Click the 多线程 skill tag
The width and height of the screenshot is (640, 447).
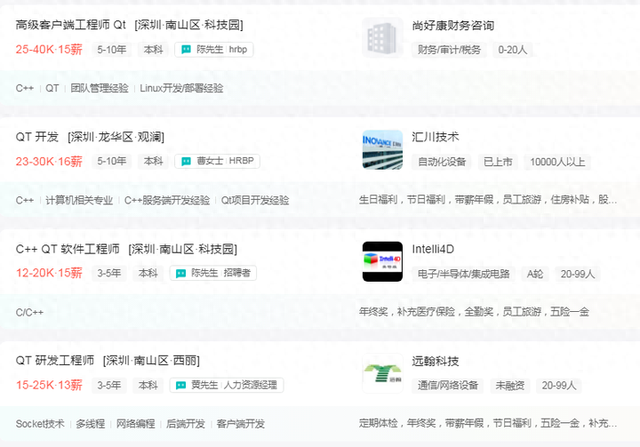90,424
